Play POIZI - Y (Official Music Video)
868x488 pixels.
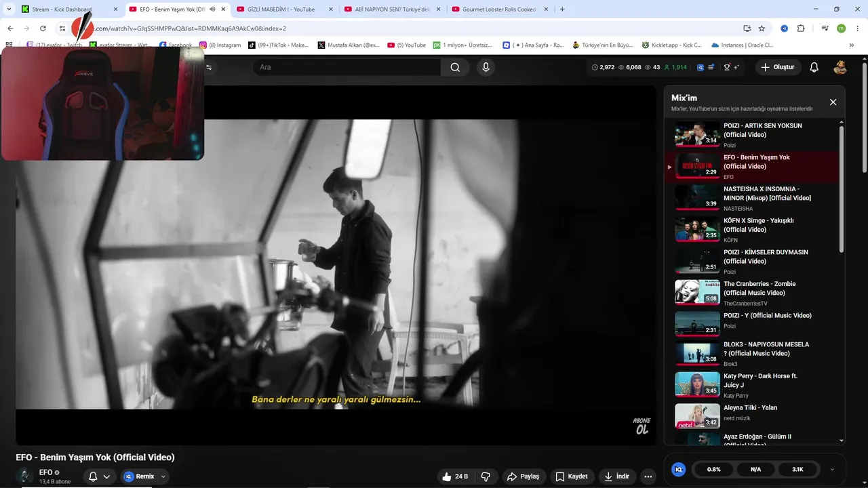[x=753, y=325]
